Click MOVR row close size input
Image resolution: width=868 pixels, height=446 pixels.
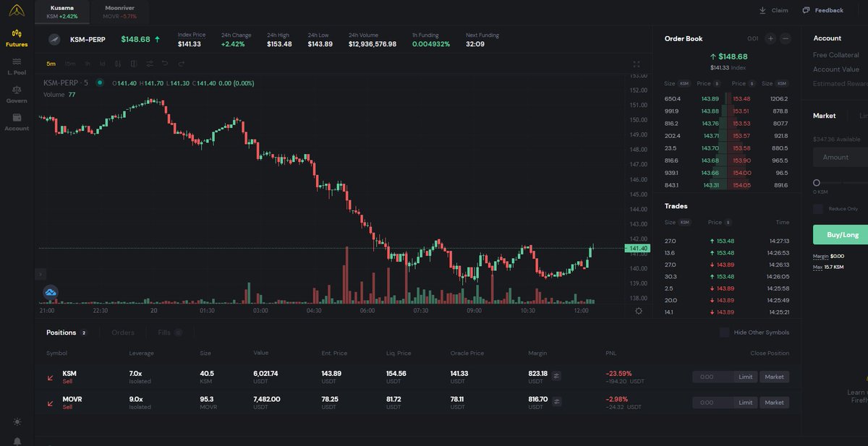tap(713, 403)
